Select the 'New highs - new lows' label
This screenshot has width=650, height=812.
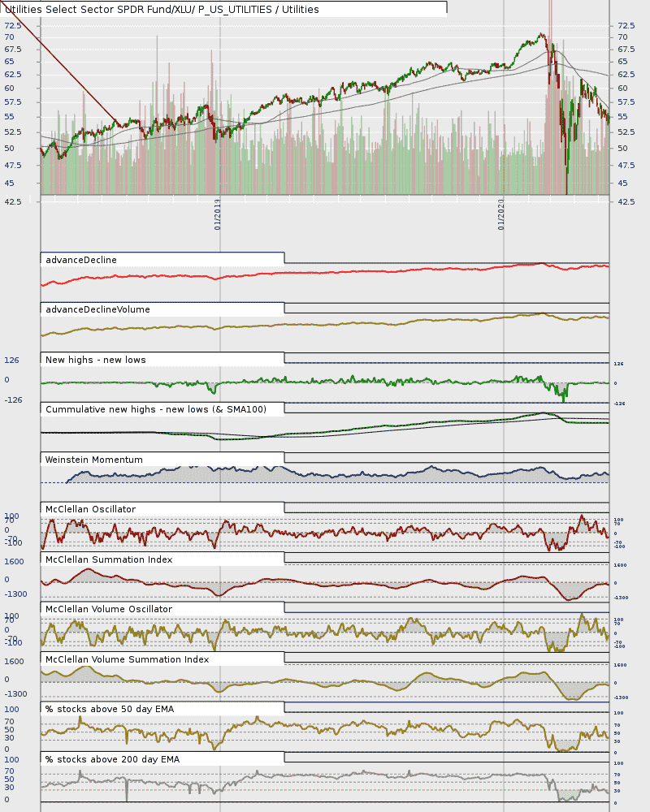tap(96, 360)
